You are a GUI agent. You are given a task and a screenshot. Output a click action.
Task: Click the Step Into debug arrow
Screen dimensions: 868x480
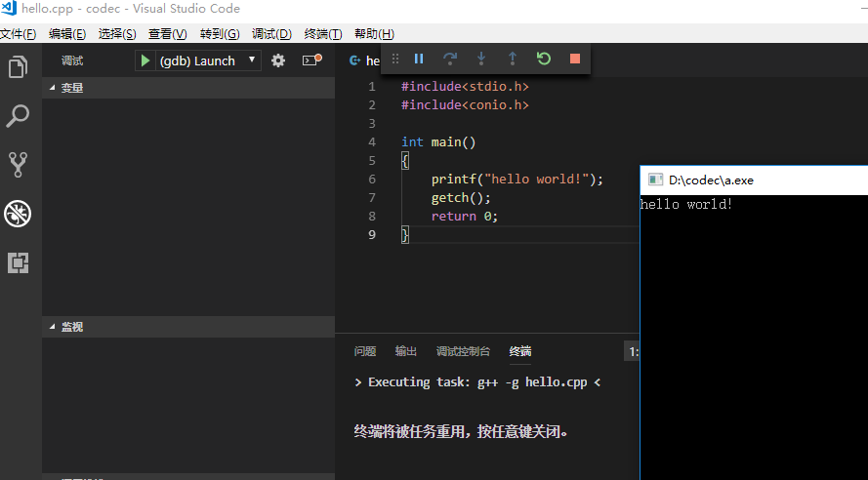(x=481, y=59)
